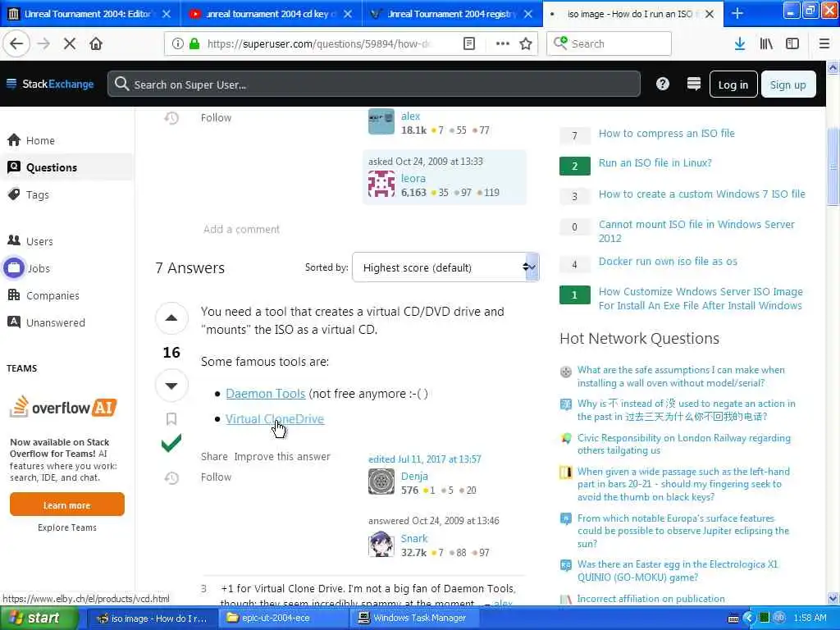Close the iso image tab
The height and width of the screenshot is (630, 840).
pos(710,14)
